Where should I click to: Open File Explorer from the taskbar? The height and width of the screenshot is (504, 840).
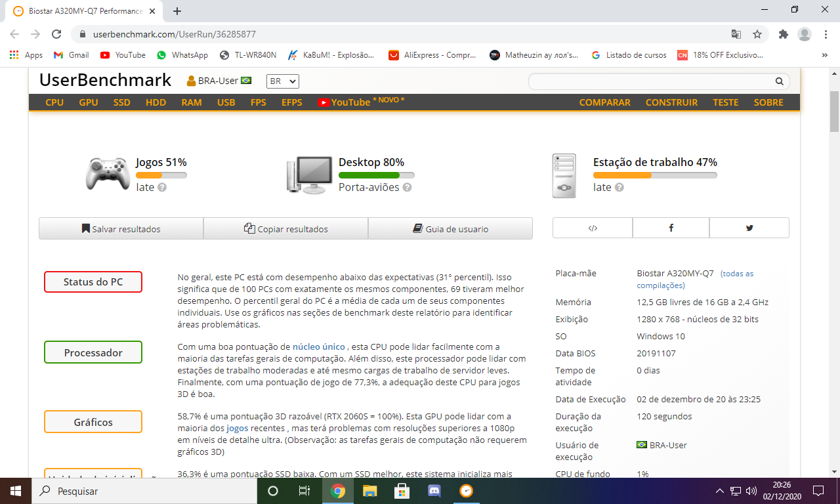click(370, 491)
